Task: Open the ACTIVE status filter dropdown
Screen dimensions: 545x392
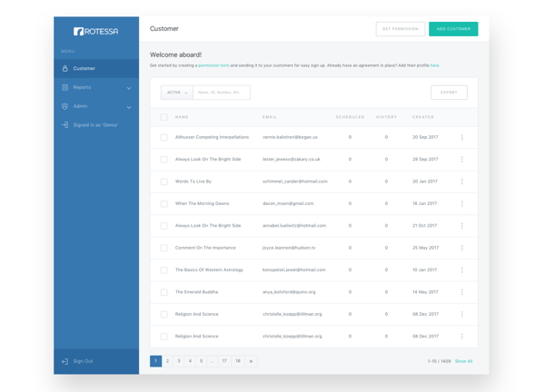Action: [177, 93]
